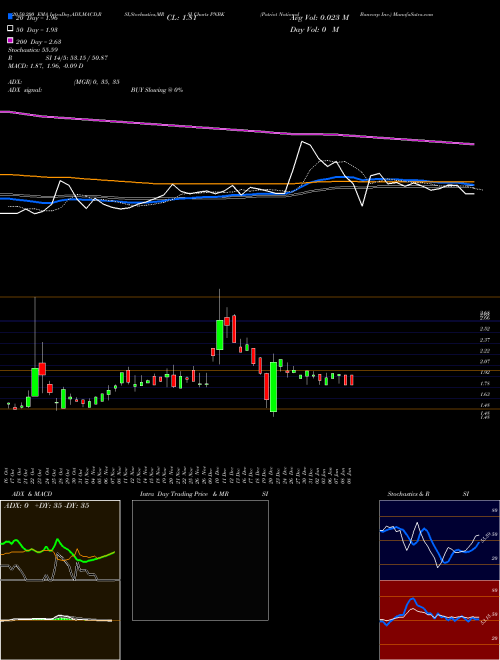Screen dimensions: 500x660
Task: Click the 2.52 price axis label
Action: (485, 329)
